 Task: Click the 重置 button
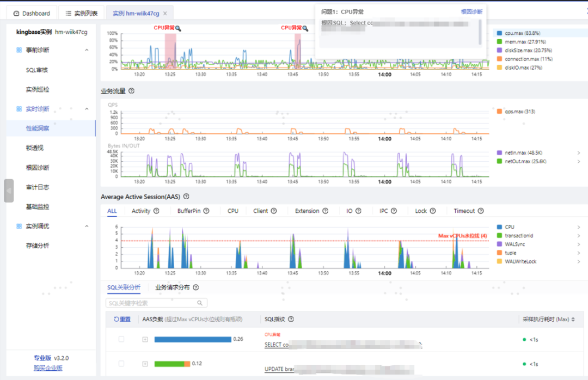tap(122, 319)
